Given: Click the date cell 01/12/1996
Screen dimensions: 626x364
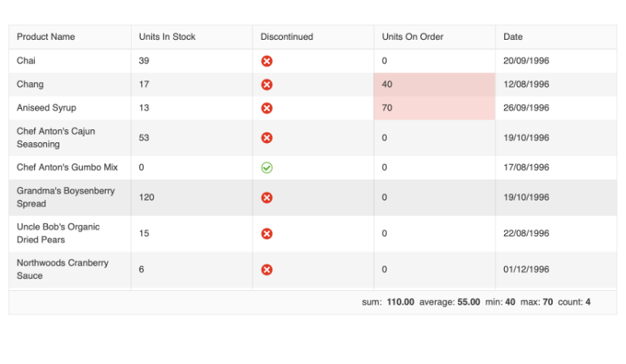Looking at the screenshot, I should coord(526,270).
